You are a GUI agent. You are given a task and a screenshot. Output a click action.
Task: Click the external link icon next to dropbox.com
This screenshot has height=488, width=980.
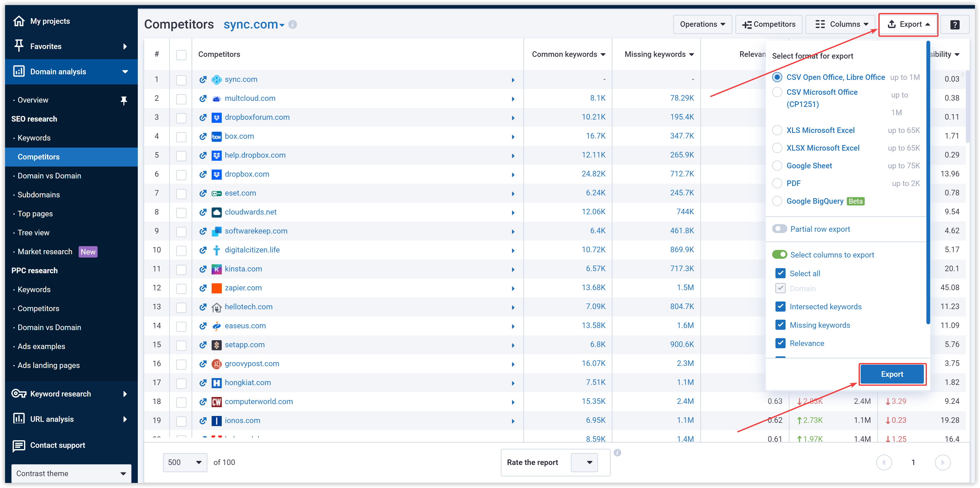click(203, 174)
